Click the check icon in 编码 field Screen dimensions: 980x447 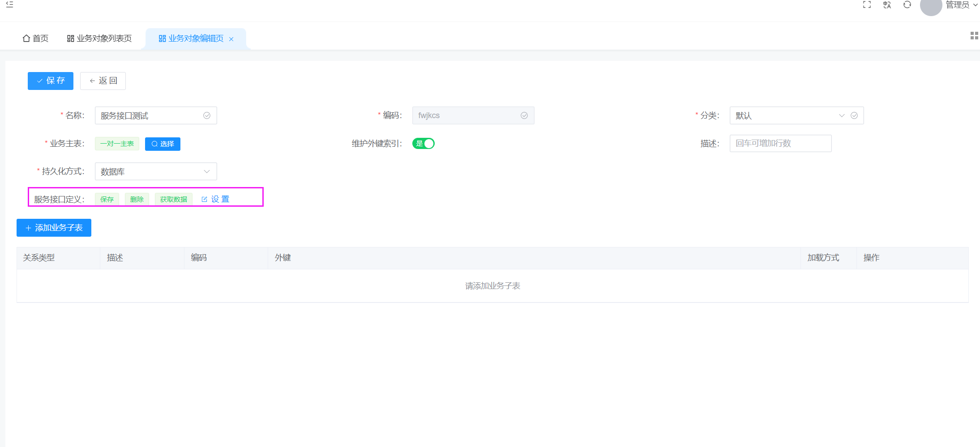click(x=524, y=115)
